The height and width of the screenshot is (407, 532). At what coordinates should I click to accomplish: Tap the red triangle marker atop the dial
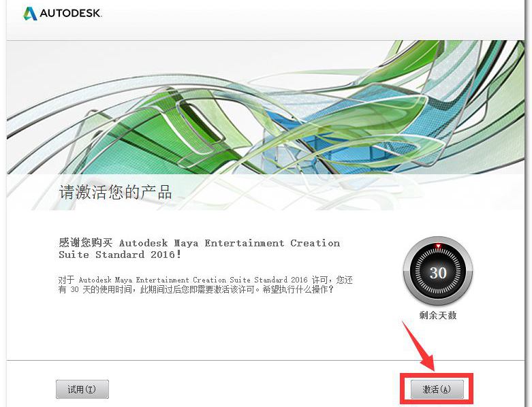(438, 246)
